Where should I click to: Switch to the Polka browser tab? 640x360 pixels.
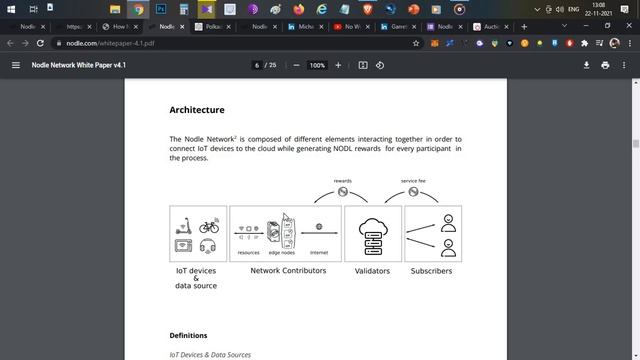(x=212, y=27)
